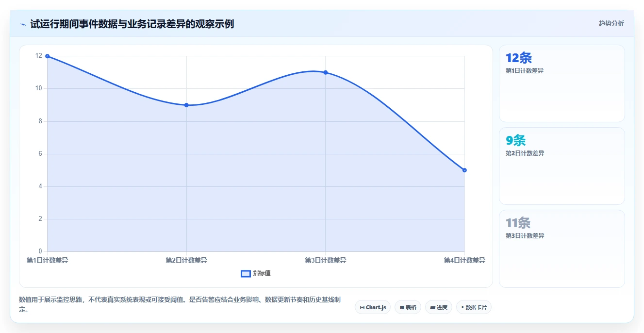Click the 趋势分析 label in header
The height and width of the screenshot is (333, 644).
click(x=611, y=23)
